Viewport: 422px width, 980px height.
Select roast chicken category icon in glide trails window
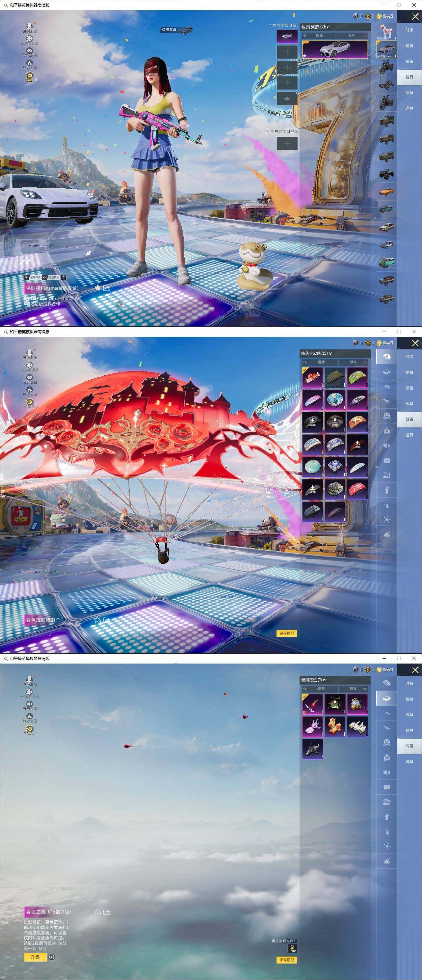(386, 861)
